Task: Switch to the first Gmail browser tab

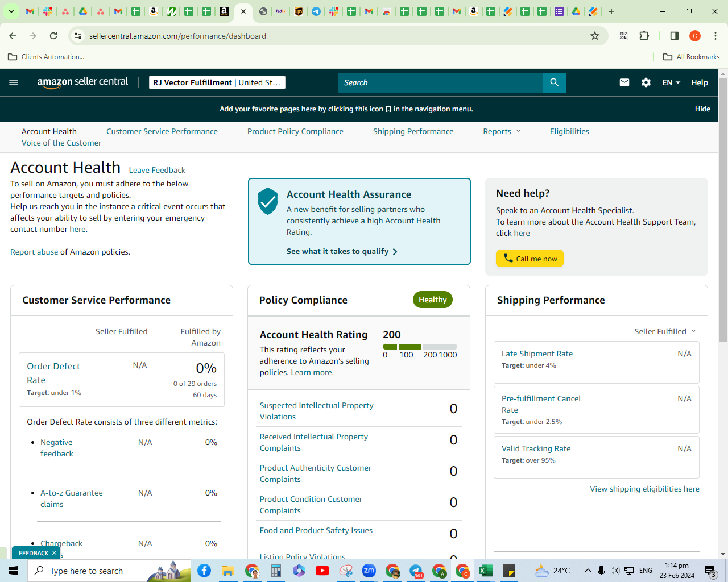Action: (x=30, y=11)
